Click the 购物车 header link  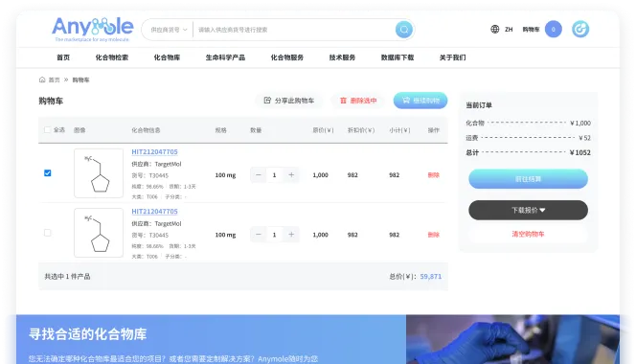point(531,30)
